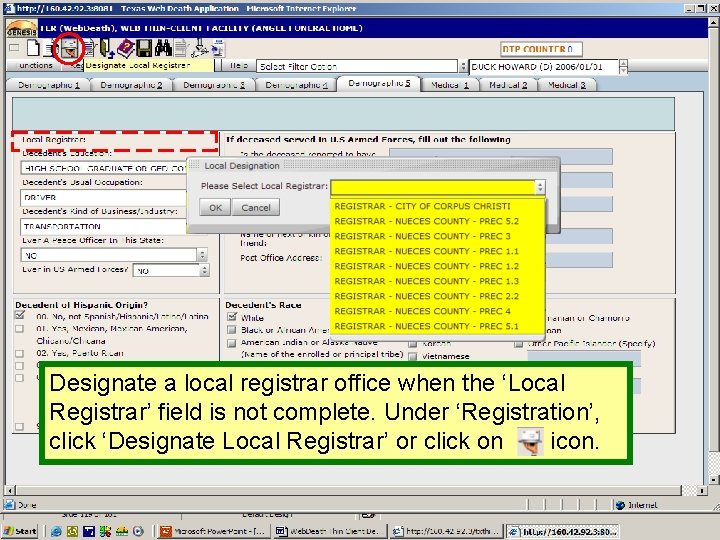Select Registrar - Nueces County - Prec 3

pyautogui.click(x=438, y=236)
